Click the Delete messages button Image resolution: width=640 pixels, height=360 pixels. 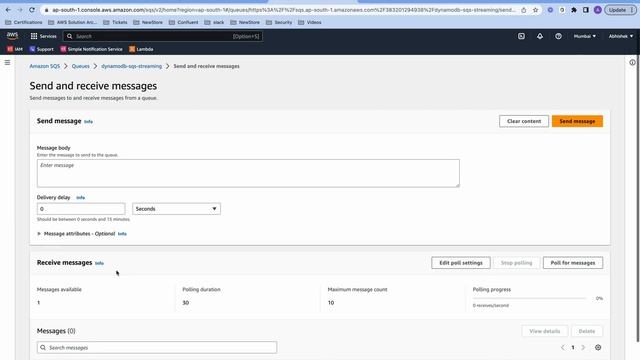[587, 331]
